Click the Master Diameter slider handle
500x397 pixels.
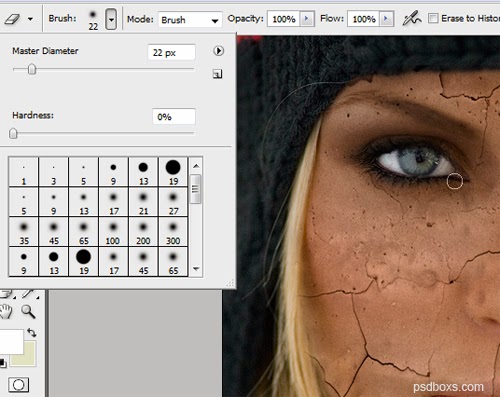(x=32, y=69)
